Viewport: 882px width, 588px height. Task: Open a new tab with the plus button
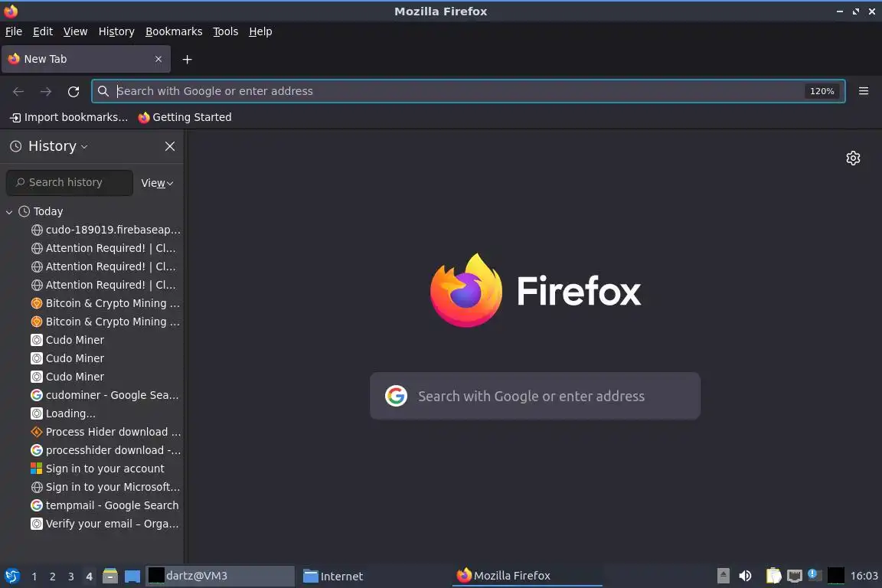point(188,59)
